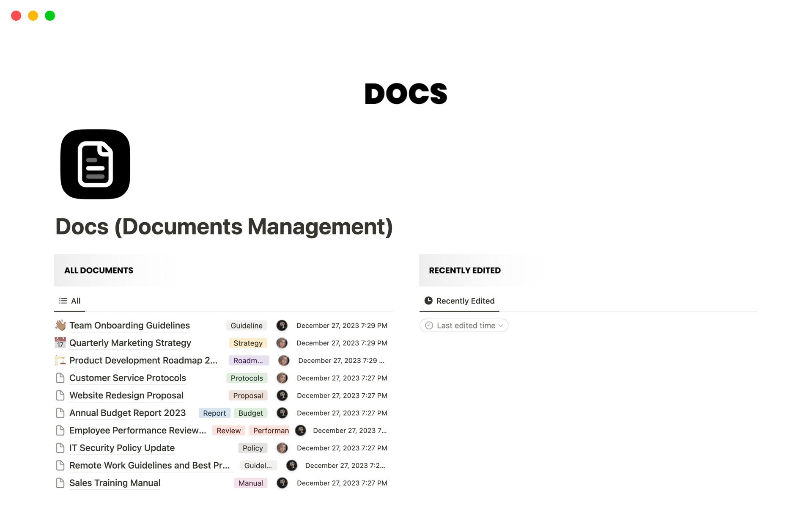Viewport: 812px width, 508px height.
Task: Open IT Security Policy Update document
Action: pyautogui.click(x=122, y=448)
